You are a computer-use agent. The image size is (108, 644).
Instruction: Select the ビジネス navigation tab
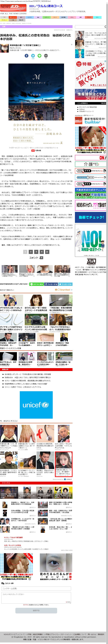point(30,17)
